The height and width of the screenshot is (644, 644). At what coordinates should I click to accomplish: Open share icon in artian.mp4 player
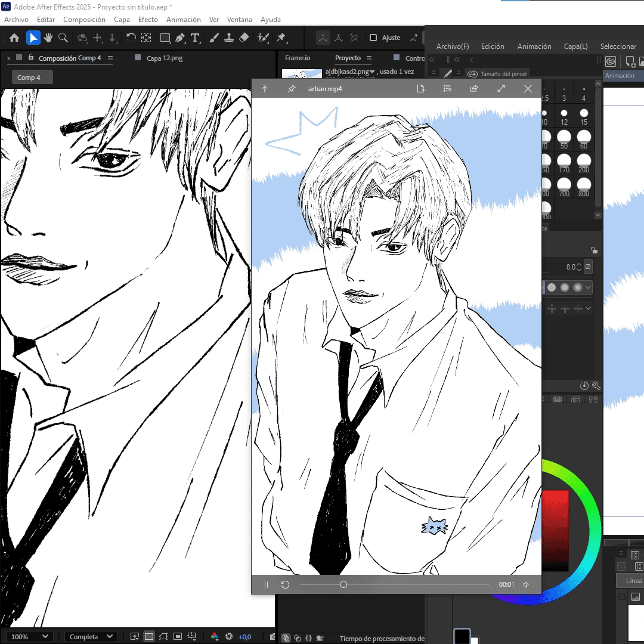click(x=474, y=88)
